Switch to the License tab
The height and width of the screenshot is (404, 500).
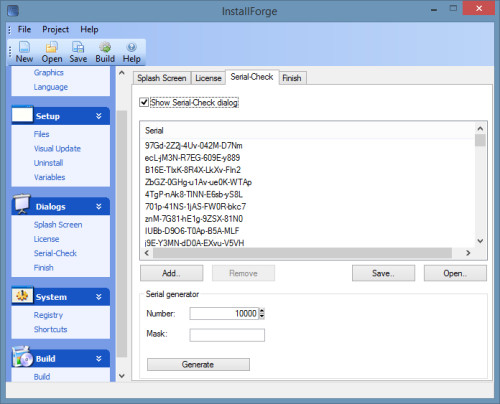click(208, 78)
